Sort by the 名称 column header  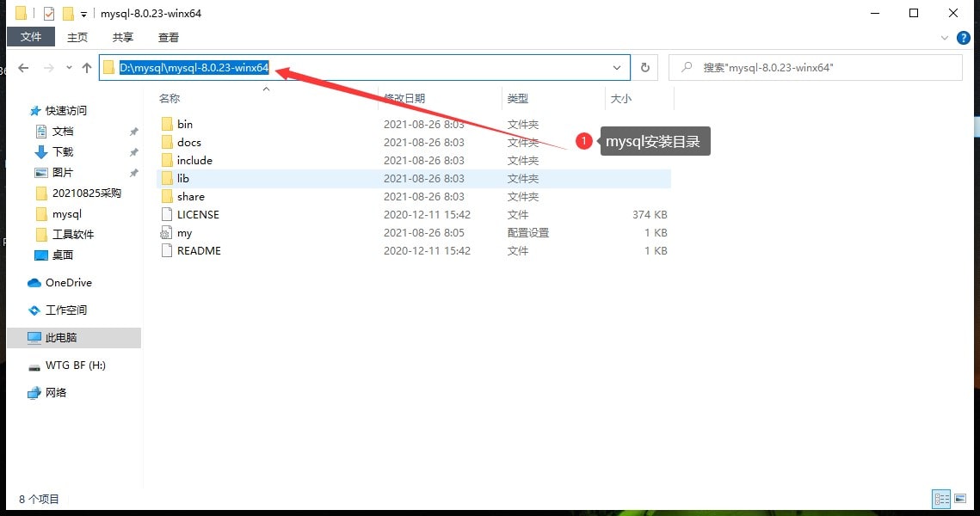[x=169, y=98]
